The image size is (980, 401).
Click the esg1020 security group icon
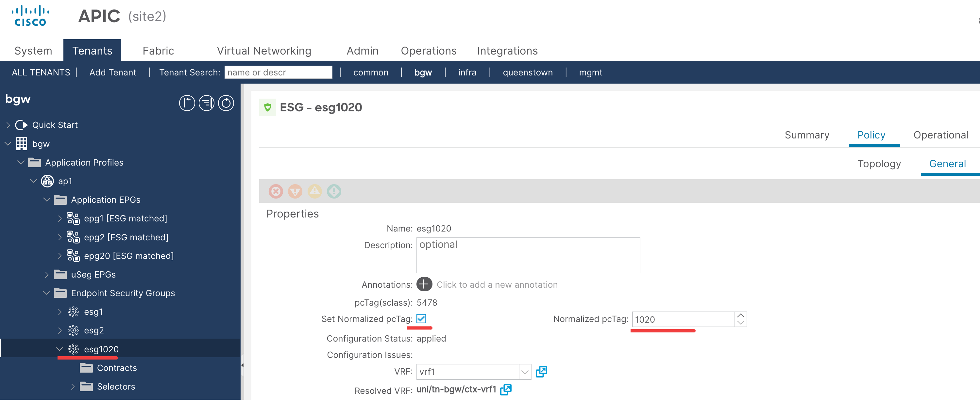[x=73, y=349]
